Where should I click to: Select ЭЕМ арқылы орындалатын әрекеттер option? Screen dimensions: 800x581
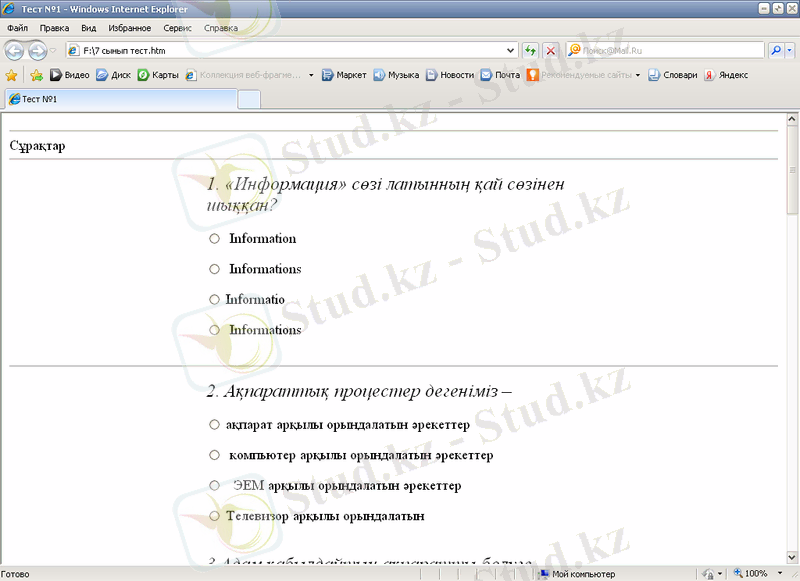[213, 485]
